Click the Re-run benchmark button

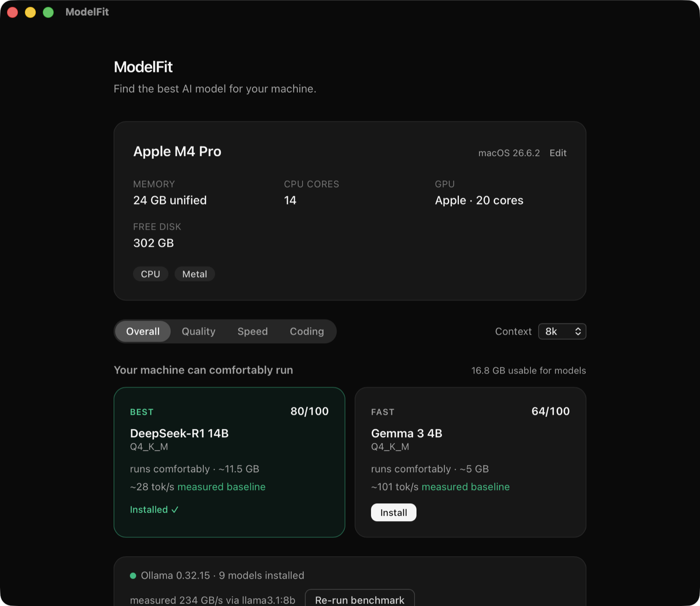coord(360,600)
